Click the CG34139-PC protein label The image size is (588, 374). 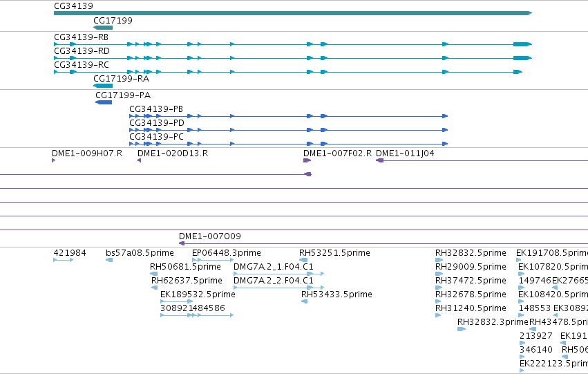pyautogui.click(x=156, y=137)
